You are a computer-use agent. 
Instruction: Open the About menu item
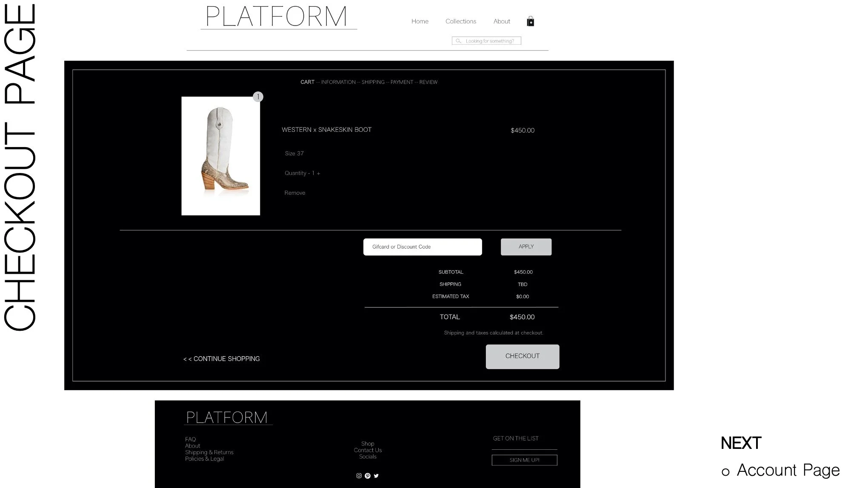click(501, 21)
